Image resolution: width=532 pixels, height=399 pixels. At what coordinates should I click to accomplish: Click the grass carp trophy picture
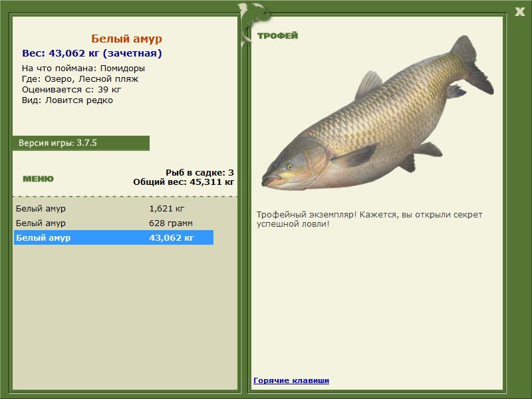(377, 113)
